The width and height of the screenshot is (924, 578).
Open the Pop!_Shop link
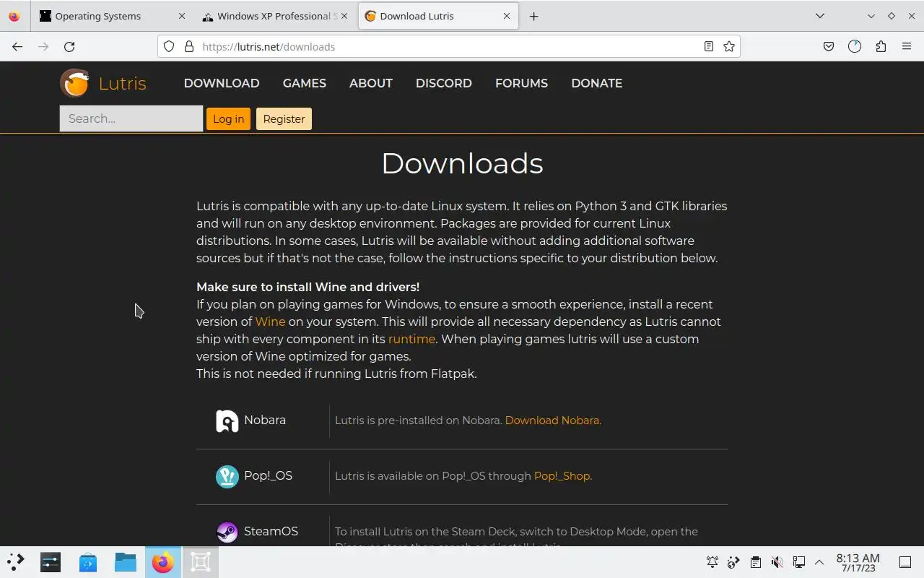(562, 476)
